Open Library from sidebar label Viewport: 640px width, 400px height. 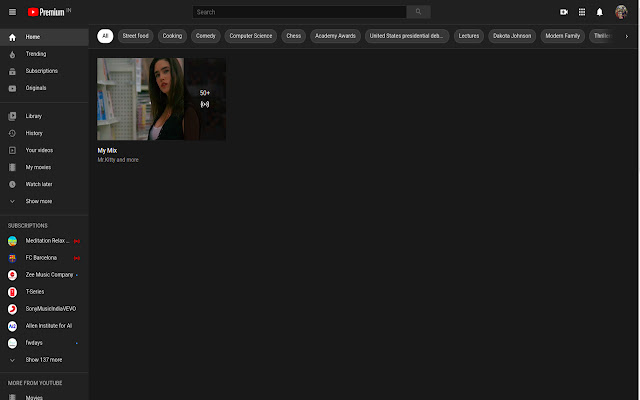tap(34, 116)
